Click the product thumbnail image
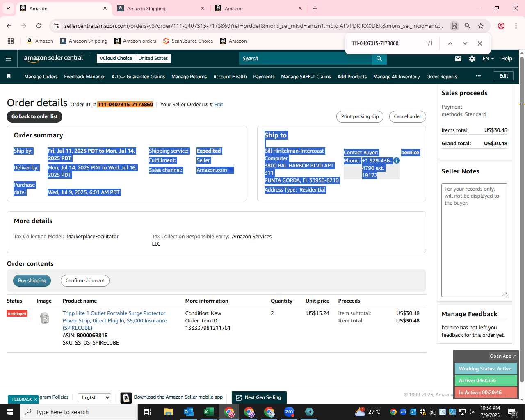This screenshot has height=420, width=525. click(x=45, y=318)
